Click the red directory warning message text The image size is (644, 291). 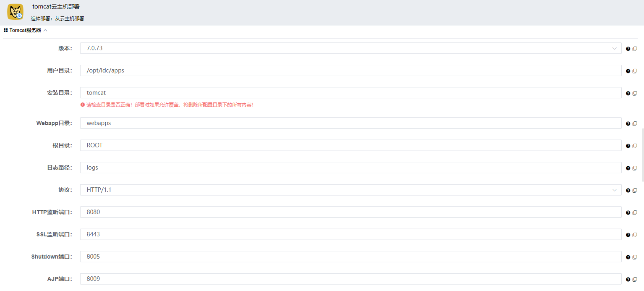[x=170, y=105]
